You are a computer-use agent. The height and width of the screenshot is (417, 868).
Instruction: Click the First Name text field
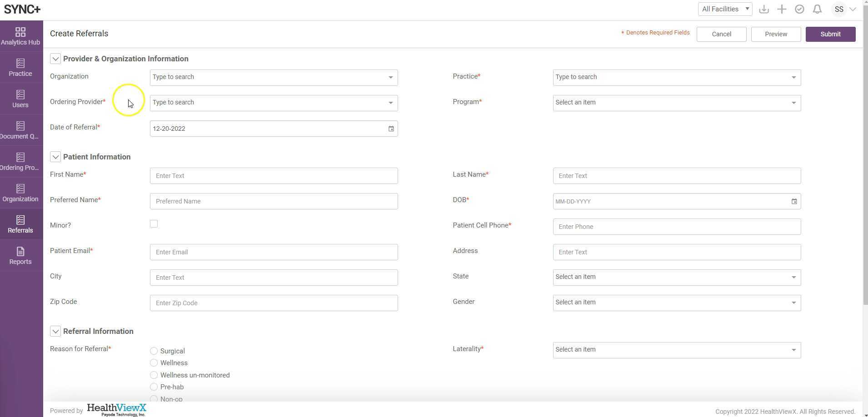tap(274, 176)
